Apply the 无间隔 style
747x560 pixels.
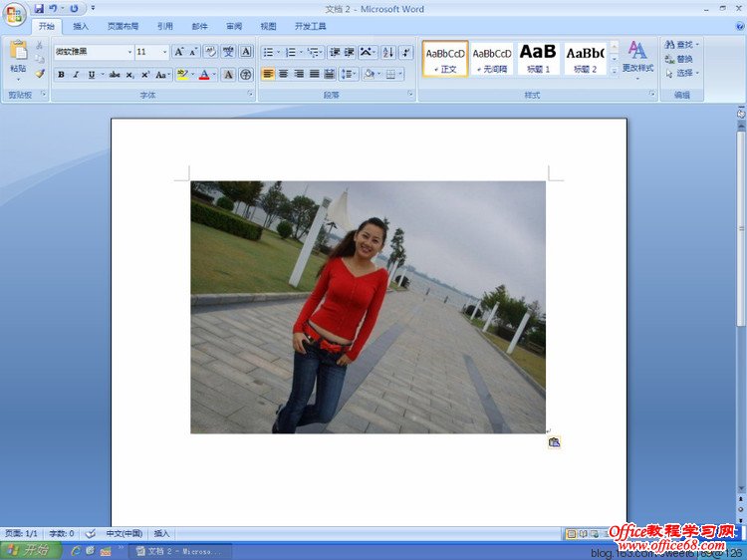[492, 59]
